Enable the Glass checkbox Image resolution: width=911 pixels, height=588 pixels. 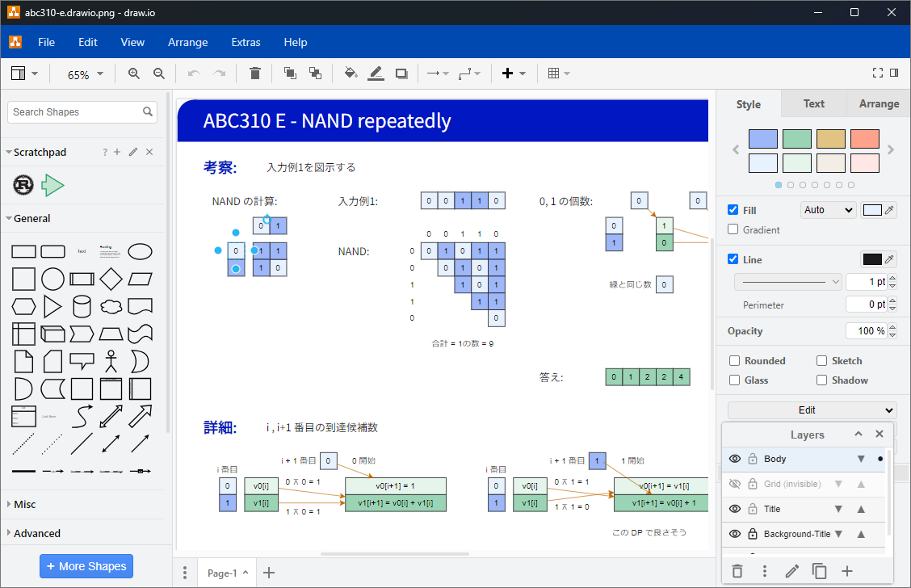[x=734, y=380]
